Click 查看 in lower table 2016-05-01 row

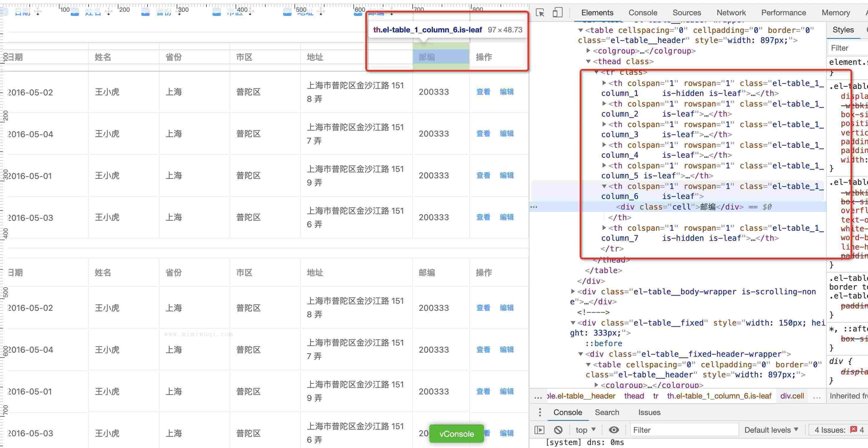point(483,391)
